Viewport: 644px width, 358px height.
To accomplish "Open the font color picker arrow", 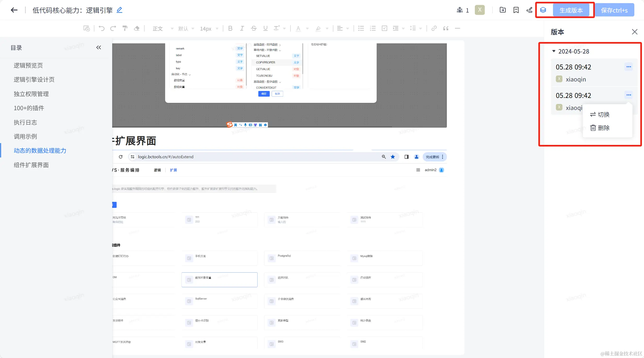I will (307, 28).
